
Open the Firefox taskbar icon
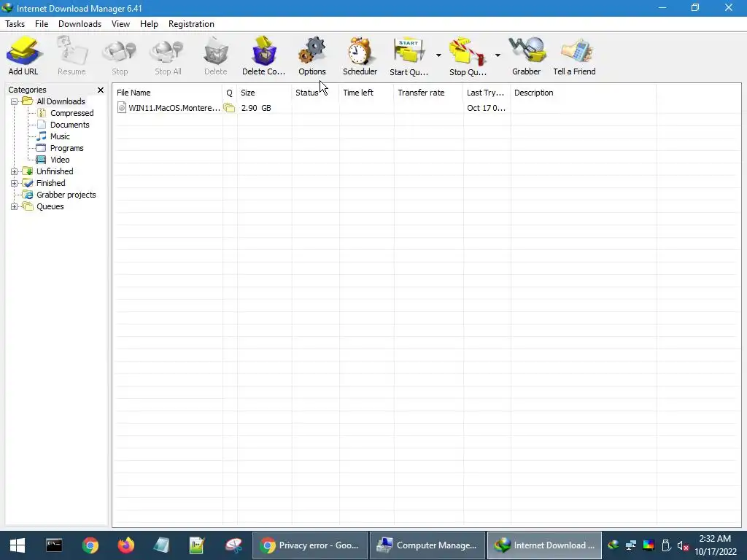[125, 545]
